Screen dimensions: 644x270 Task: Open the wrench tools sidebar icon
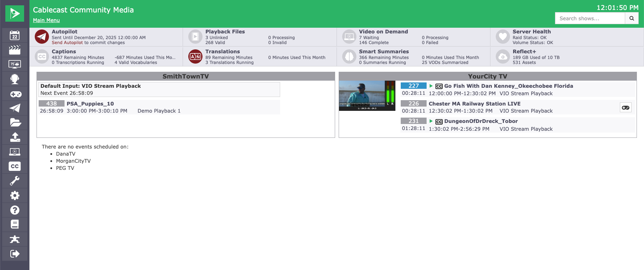(15, 181)
